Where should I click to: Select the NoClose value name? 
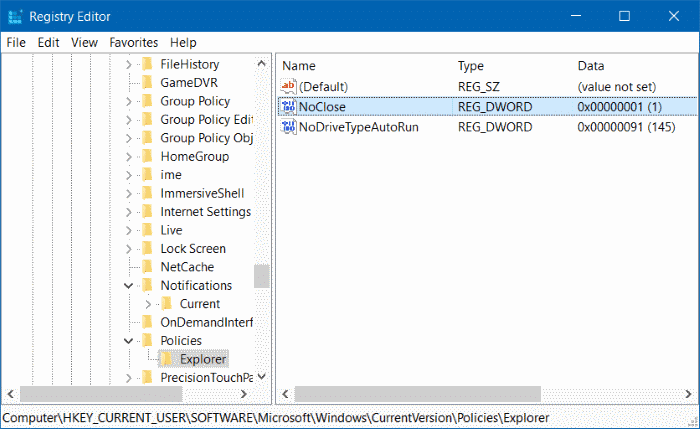[x=322, y=107]
